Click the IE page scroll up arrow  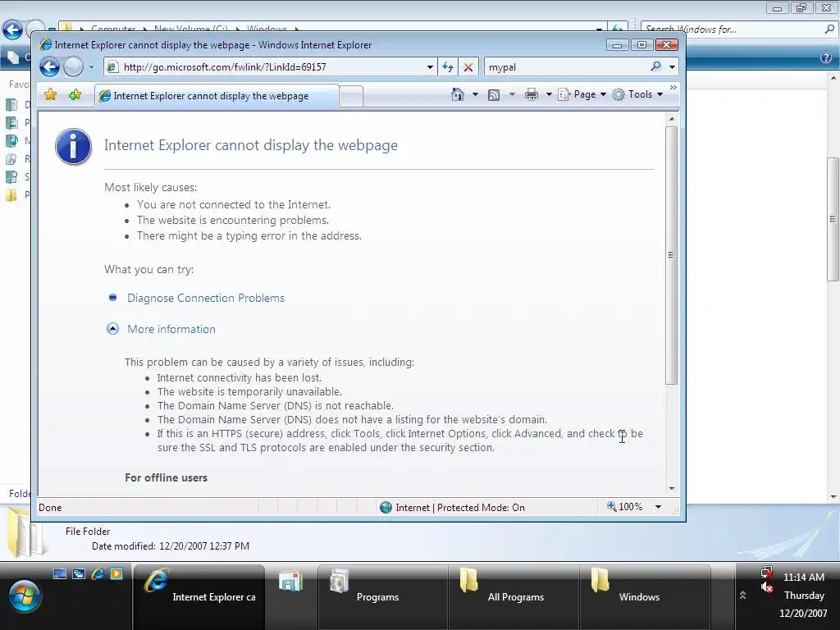[x=672, y=118]
